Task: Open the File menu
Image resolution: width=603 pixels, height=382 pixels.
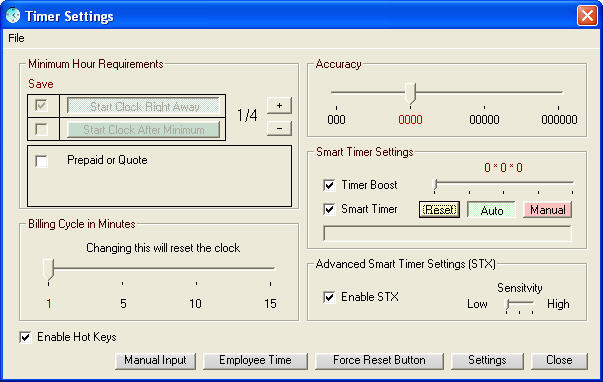Action: [16, 38]
